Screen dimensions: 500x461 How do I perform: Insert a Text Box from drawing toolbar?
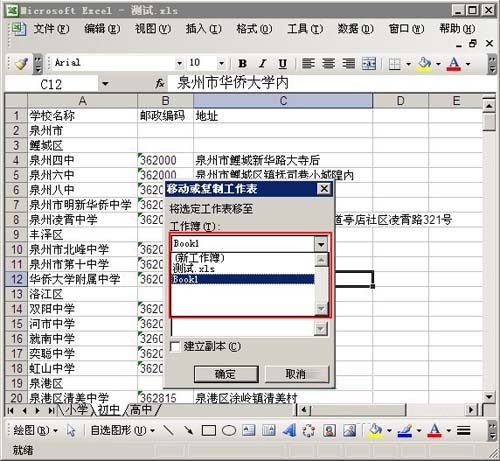pyautogui.click(x=249, y=430)
